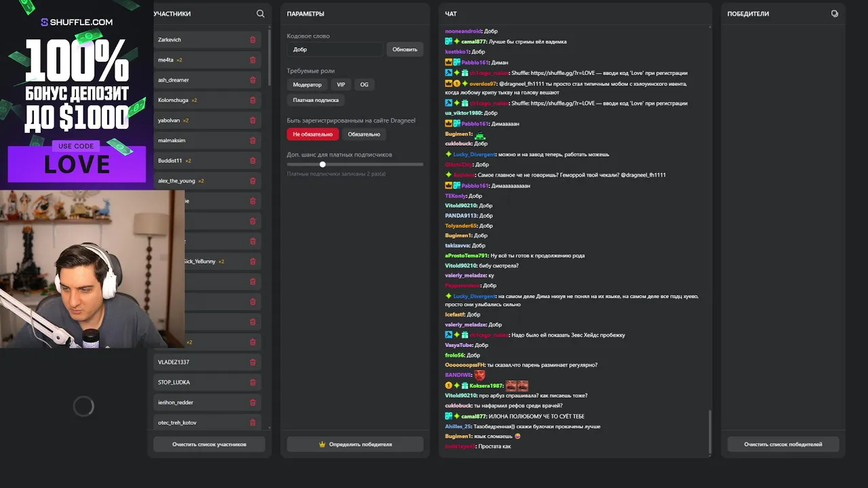Select the Обязательно registration option

pos(364,134)
